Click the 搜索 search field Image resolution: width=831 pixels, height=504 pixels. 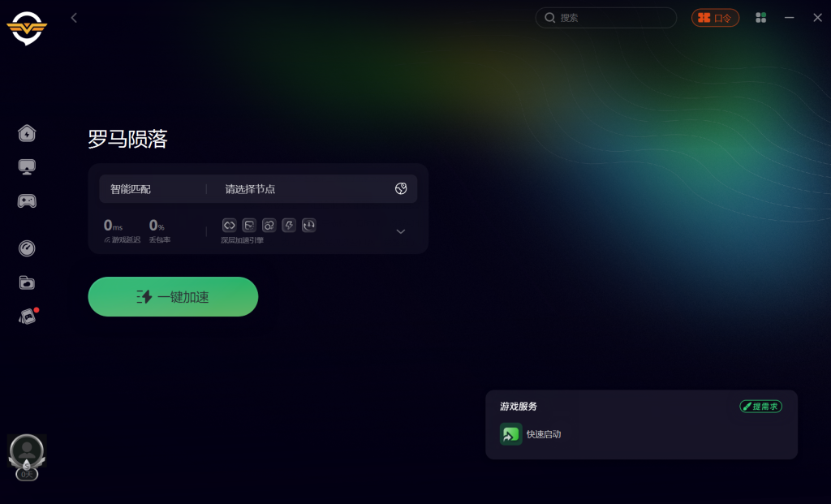click(605, 18)
